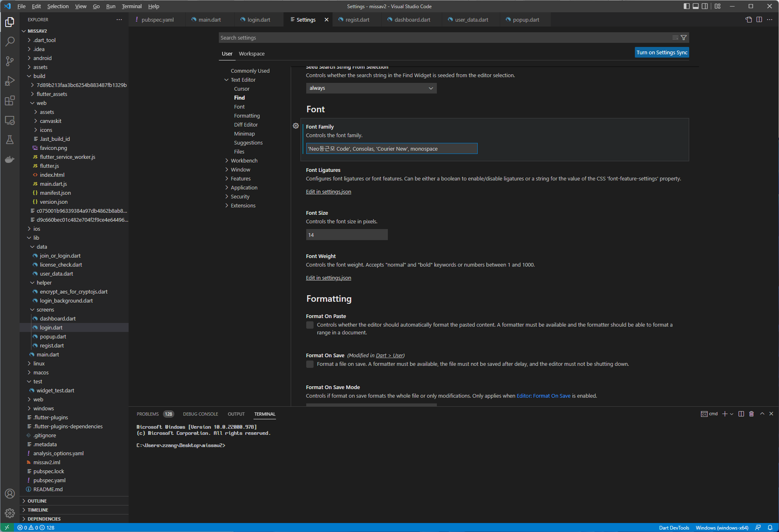Open the Seed Search String 'always' dropdown
Image resolution: width=779 pixels, height=532 pixels.
(x=371, y=88)
